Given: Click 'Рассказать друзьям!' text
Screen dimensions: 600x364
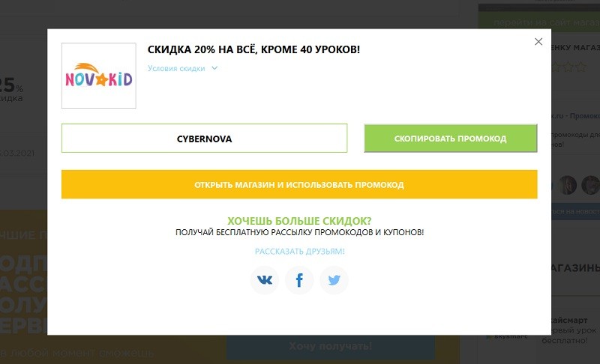Looking at the screenshot, I should (299, 252).
